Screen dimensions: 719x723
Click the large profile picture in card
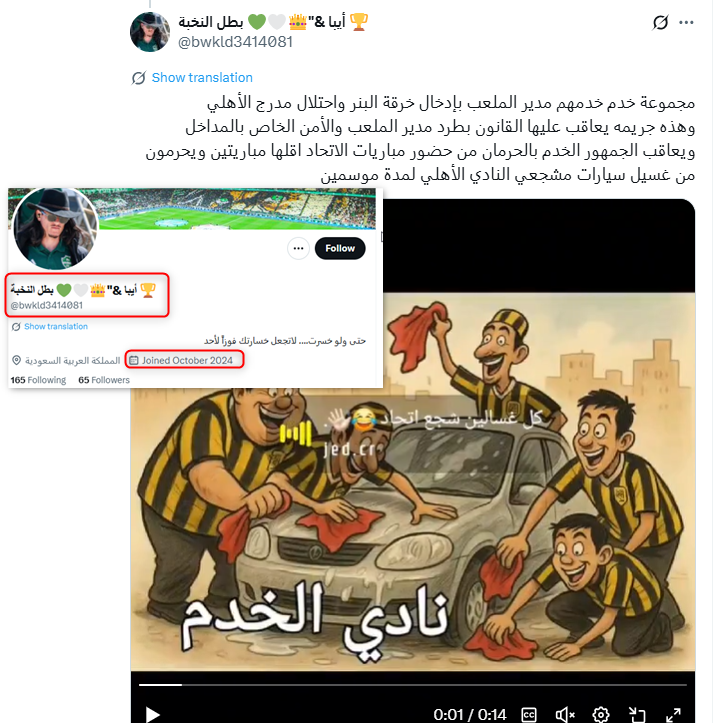click(x=55, y=229)
